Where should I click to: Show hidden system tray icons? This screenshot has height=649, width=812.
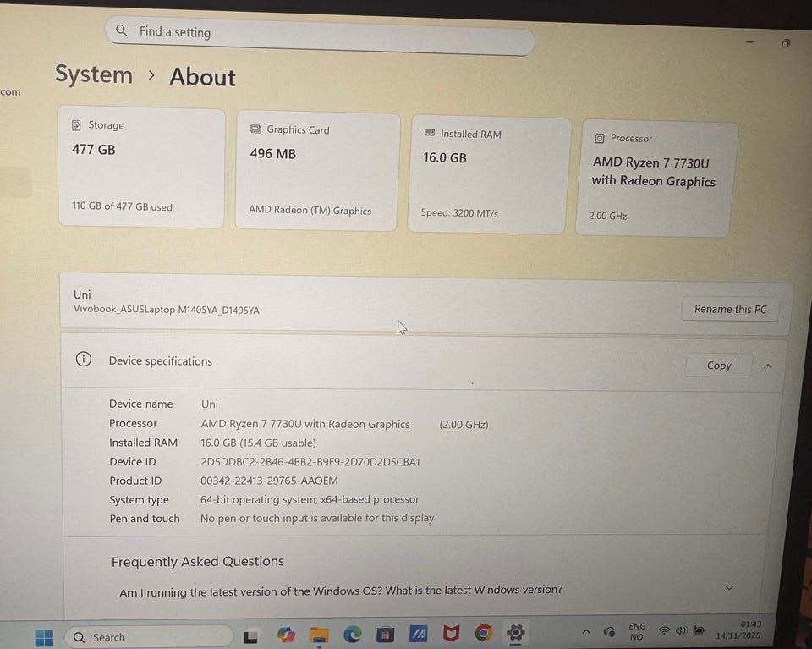pyautogui.click(x=586, y=631)
